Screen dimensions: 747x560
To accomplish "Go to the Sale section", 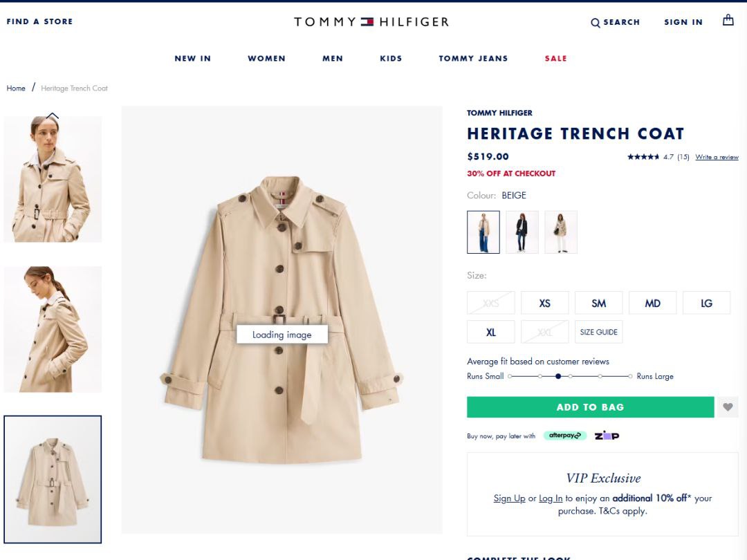I will pyautogui.click(x=555, y=59).
